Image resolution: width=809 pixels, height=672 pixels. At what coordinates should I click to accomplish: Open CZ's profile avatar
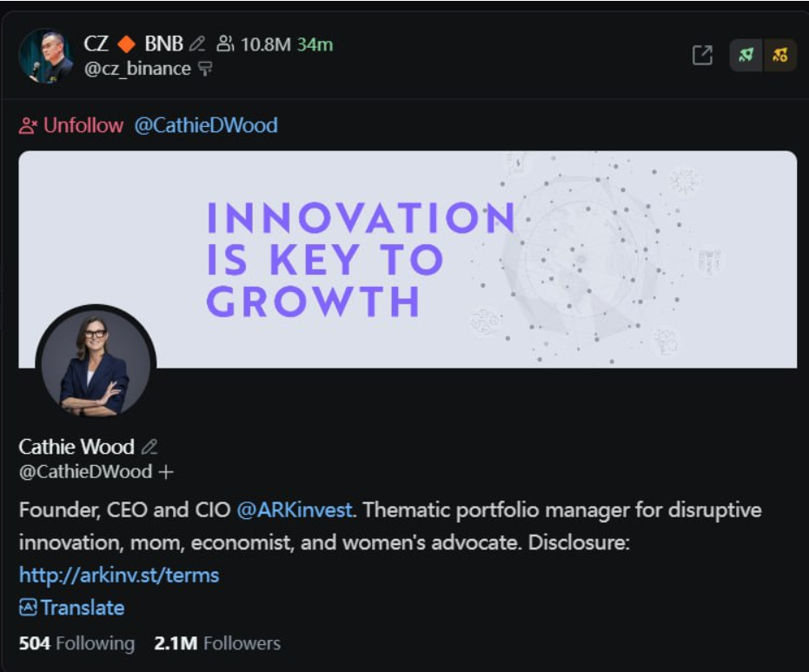45,56
